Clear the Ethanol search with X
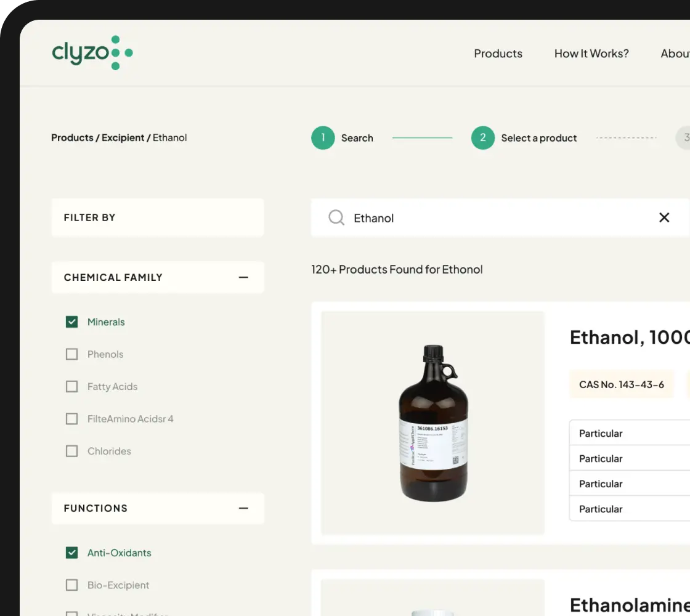This screenshot has width=690, height=616. point(664,217)
